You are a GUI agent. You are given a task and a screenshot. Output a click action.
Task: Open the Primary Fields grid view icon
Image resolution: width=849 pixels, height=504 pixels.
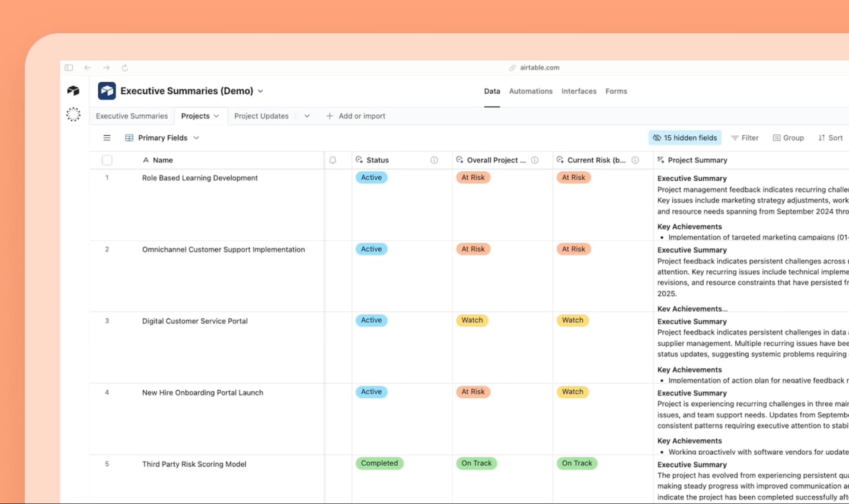[x=129, y=138]
